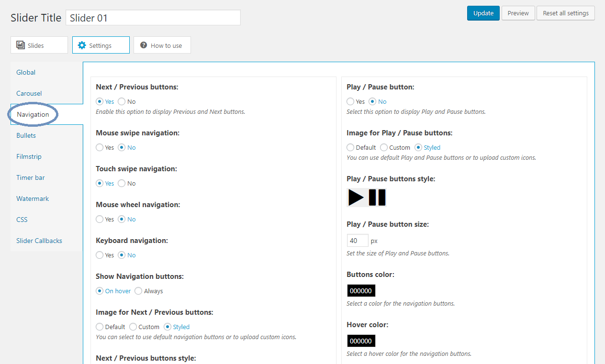
Task: Pick Default image for Play / Pause buttons
Action: [x=350, y=147]
